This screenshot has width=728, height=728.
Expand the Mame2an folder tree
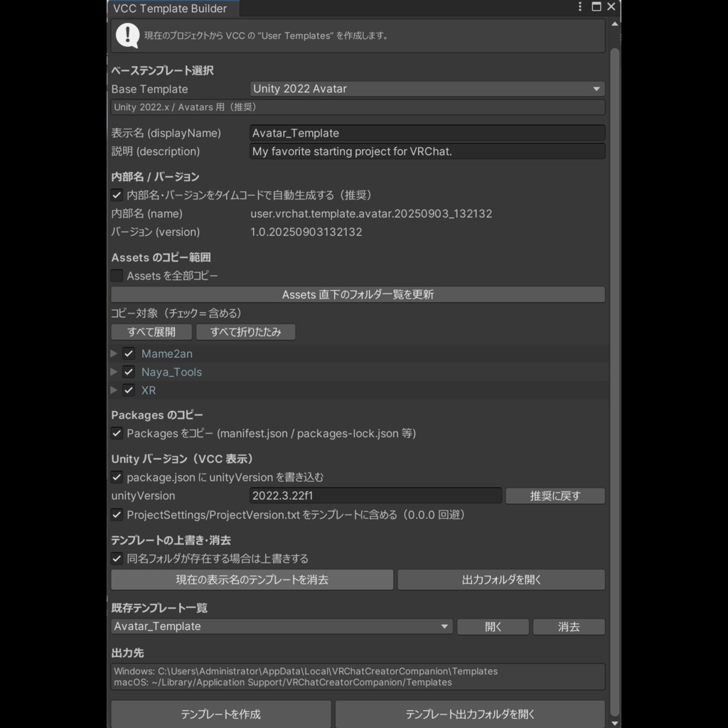(x=114, y=353)
